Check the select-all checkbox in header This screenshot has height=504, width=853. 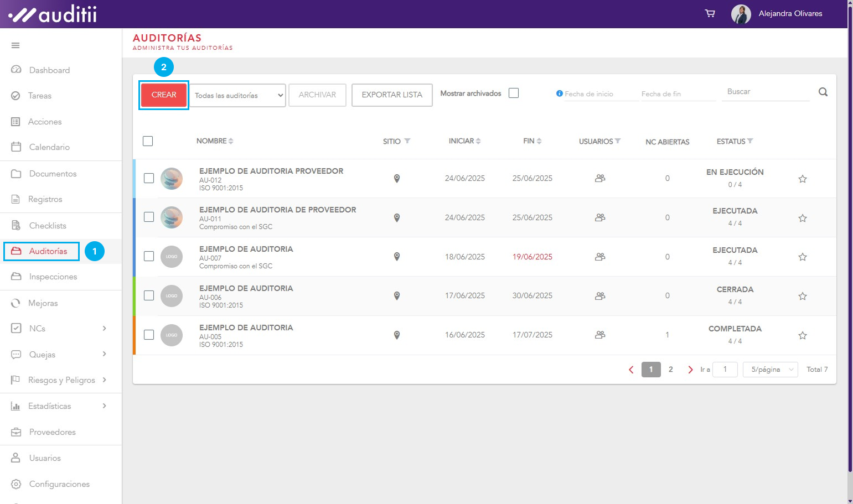(148, 141)
